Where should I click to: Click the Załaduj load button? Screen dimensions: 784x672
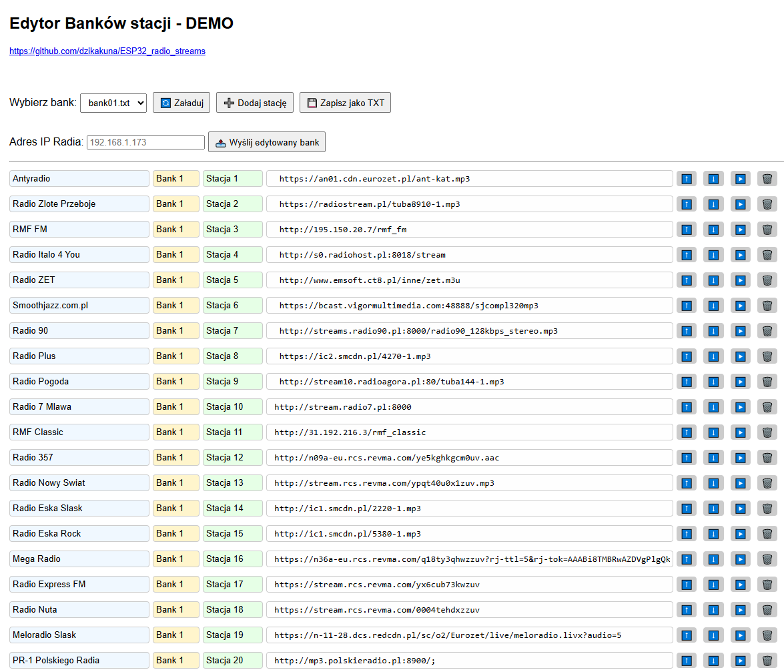click(x=181, y=103)
